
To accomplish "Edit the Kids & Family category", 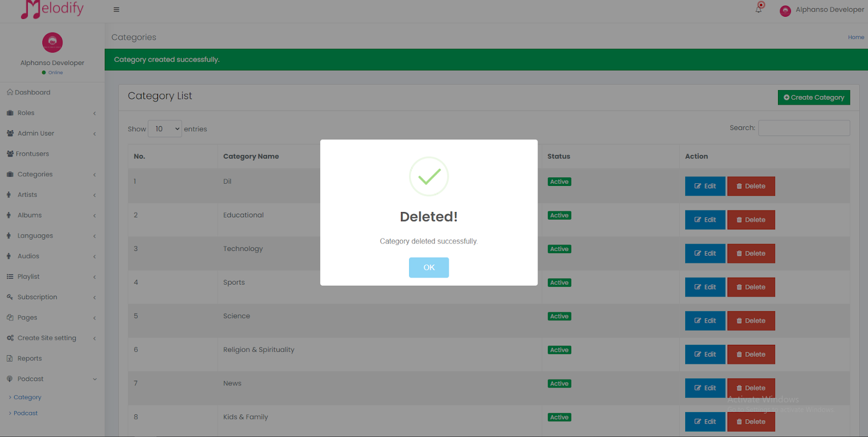I will (x=705, y=421).
